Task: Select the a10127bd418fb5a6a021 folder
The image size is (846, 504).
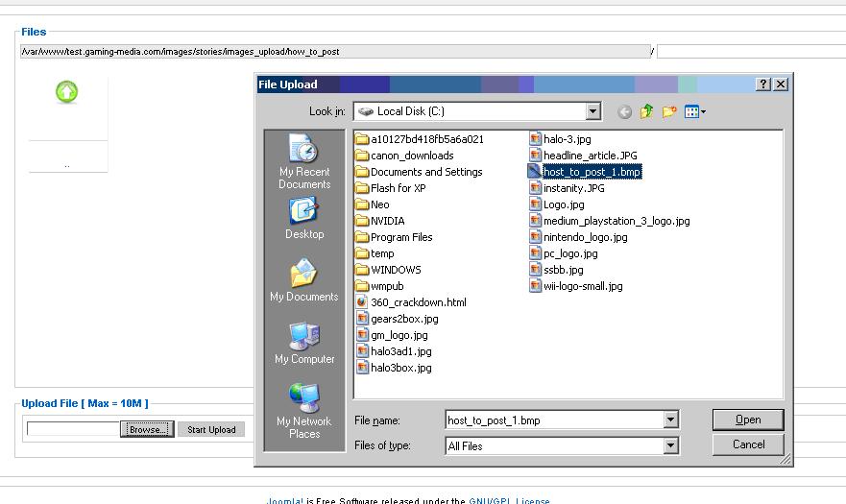Action: (x=420, y=139)
